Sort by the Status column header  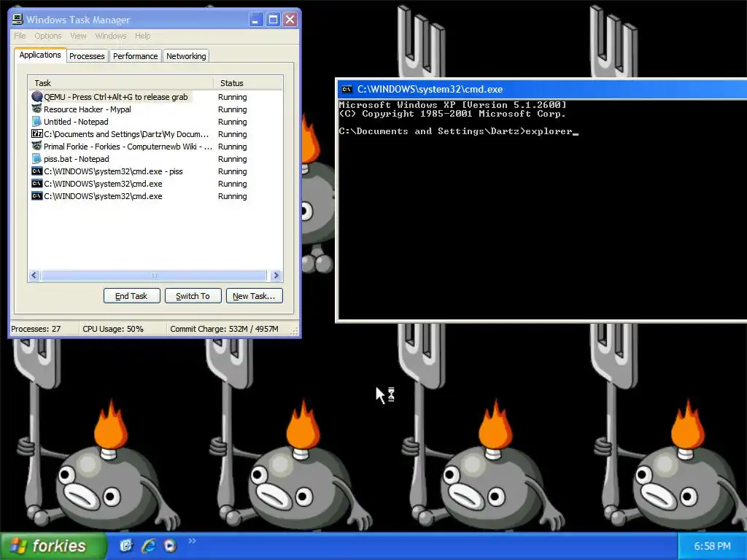click(x=248, y=83)
